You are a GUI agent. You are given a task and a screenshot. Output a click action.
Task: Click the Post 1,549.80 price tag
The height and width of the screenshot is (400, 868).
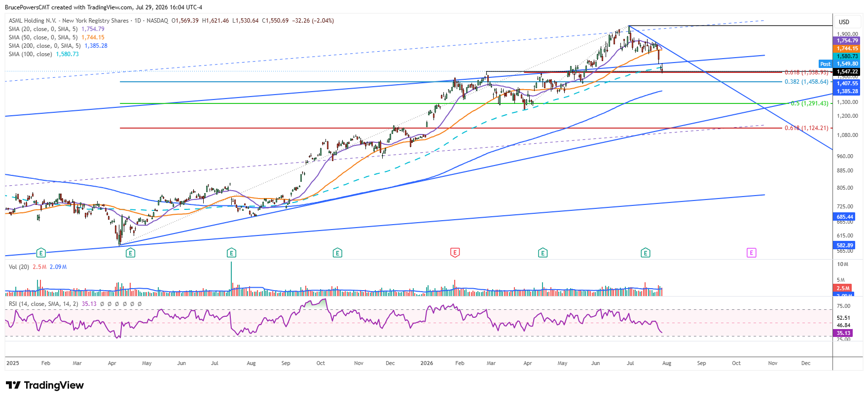[839, 64]
